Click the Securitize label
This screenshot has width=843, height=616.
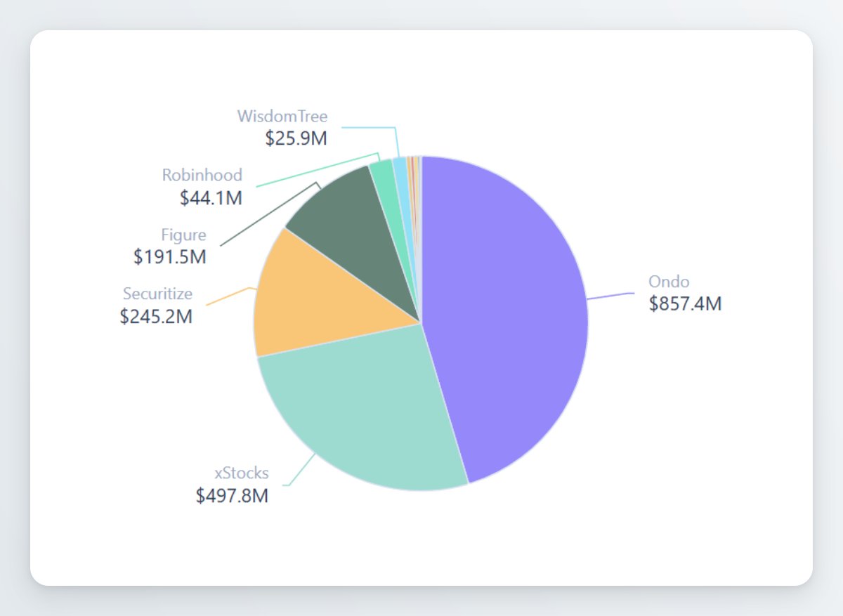(157, 294)
